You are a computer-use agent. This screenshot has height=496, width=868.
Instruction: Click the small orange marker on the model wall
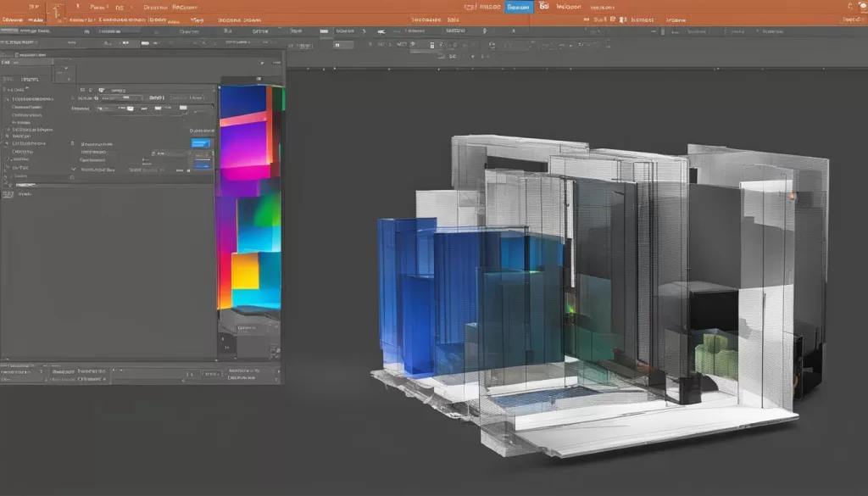pos(793,196)
